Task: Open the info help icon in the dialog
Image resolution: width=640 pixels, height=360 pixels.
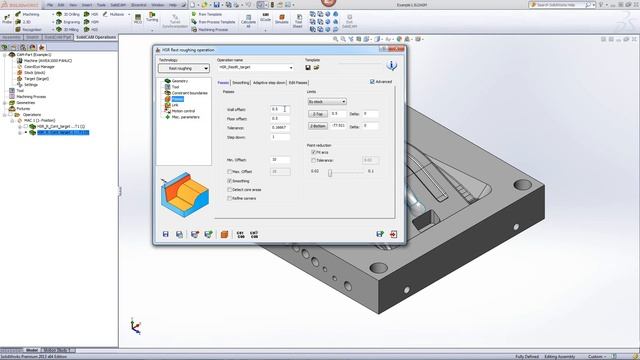Action: pos(391,65)
